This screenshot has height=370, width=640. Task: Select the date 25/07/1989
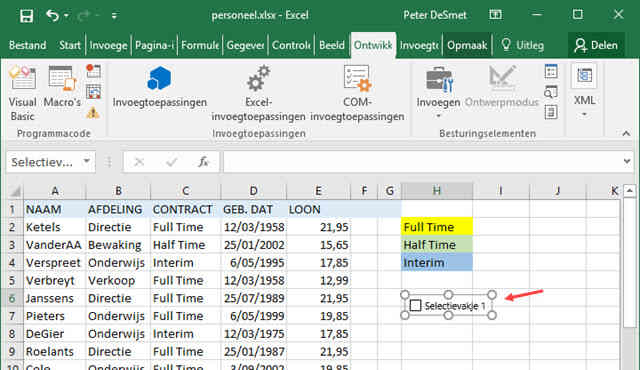click(x=253, y=298)
